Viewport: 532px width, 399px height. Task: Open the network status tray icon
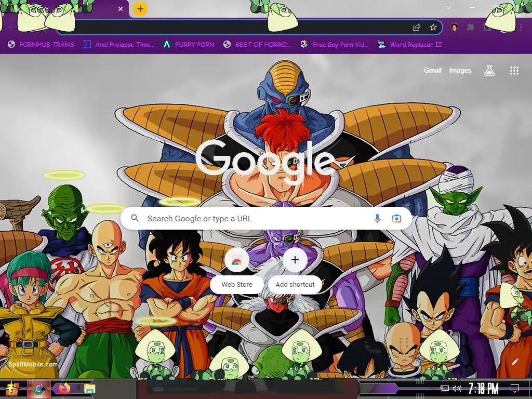444,389
